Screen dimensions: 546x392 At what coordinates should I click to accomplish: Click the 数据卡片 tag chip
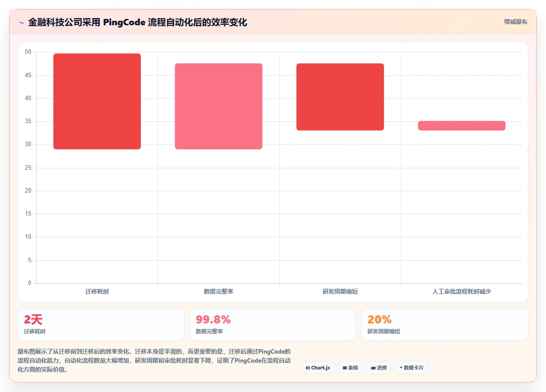pyautogui.click(x=412, y=368)
